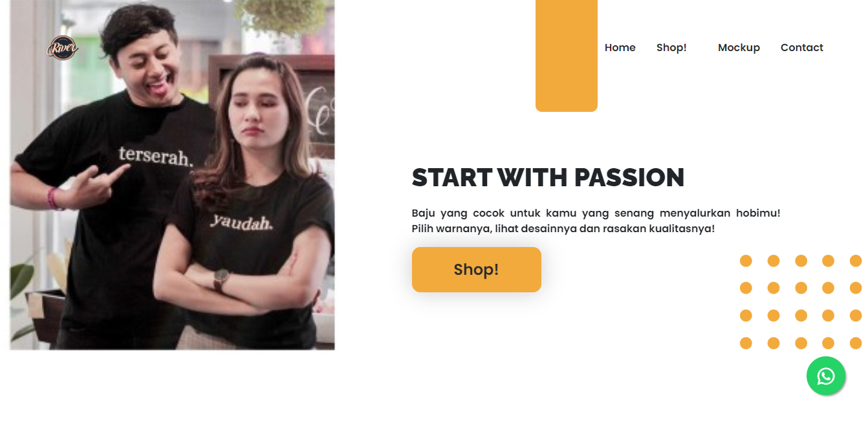Open the WhatsApp chat bubble
This screenshot has height=421, width=868.
point(826,376)
